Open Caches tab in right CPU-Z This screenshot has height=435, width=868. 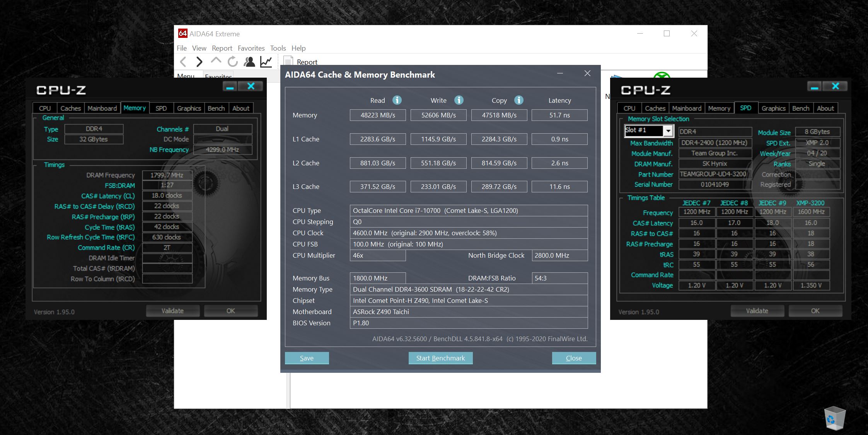click(655, 108)
